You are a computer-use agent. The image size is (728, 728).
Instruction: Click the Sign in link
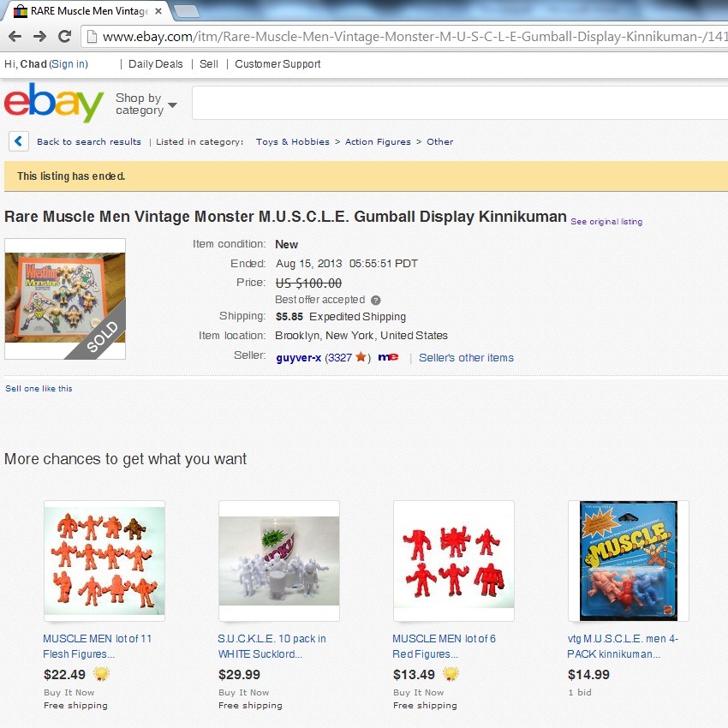coord(69,64)
